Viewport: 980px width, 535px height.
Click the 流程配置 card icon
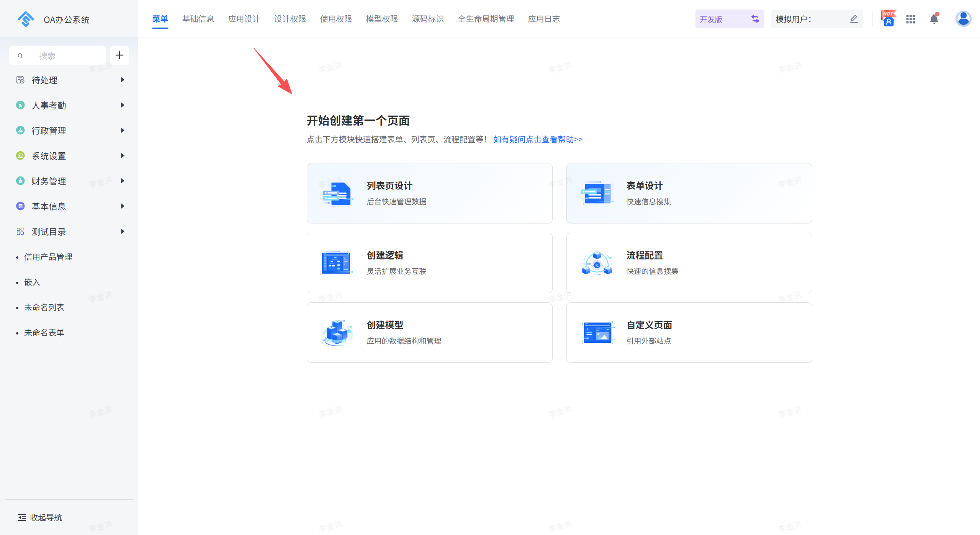[x=597, y=263]
